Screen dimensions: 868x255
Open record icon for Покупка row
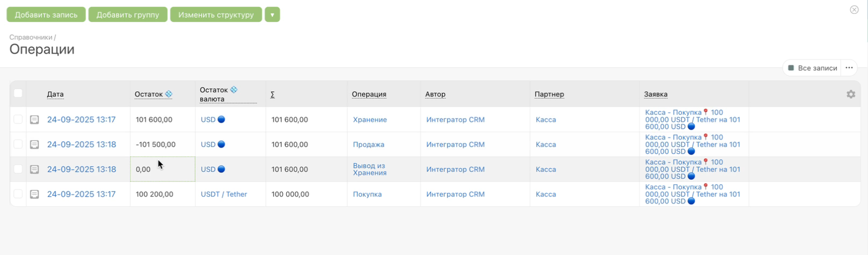click(34, 194)
